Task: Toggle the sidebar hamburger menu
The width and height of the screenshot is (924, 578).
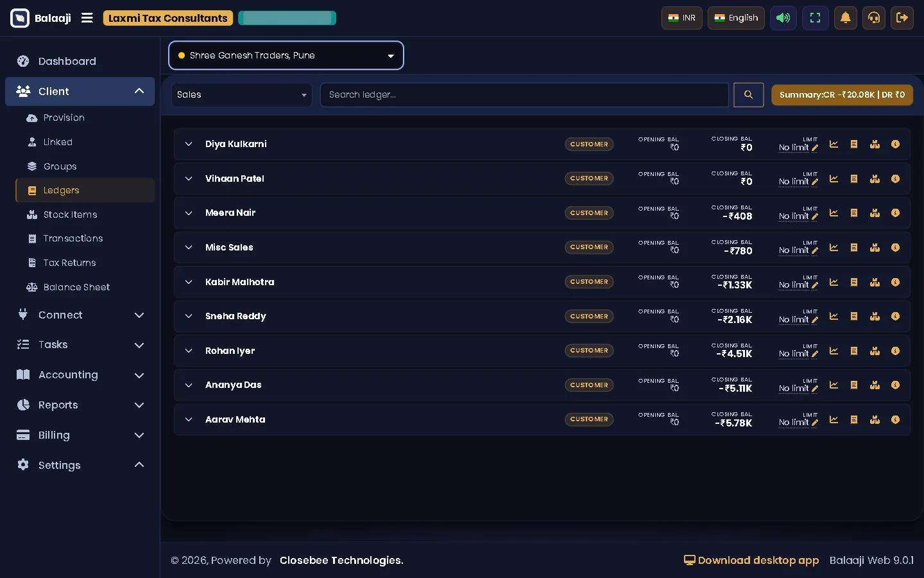Action: tap(87, 18)
